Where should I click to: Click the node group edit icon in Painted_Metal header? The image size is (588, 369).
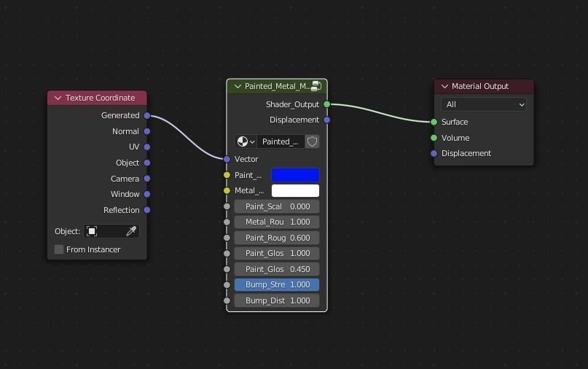coord(316,86)
